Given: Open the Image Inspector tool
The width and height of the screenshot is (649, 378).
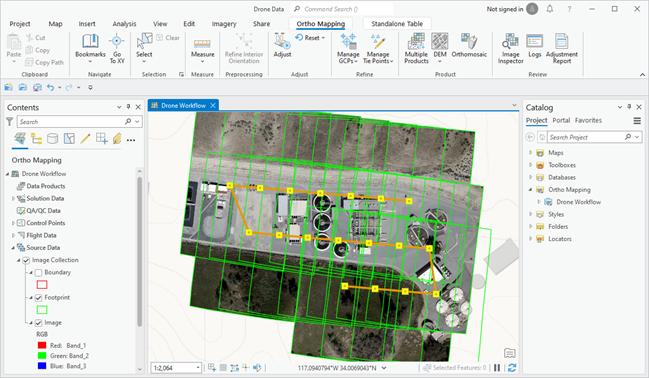Looking at the screenshot, I should 510,48.
